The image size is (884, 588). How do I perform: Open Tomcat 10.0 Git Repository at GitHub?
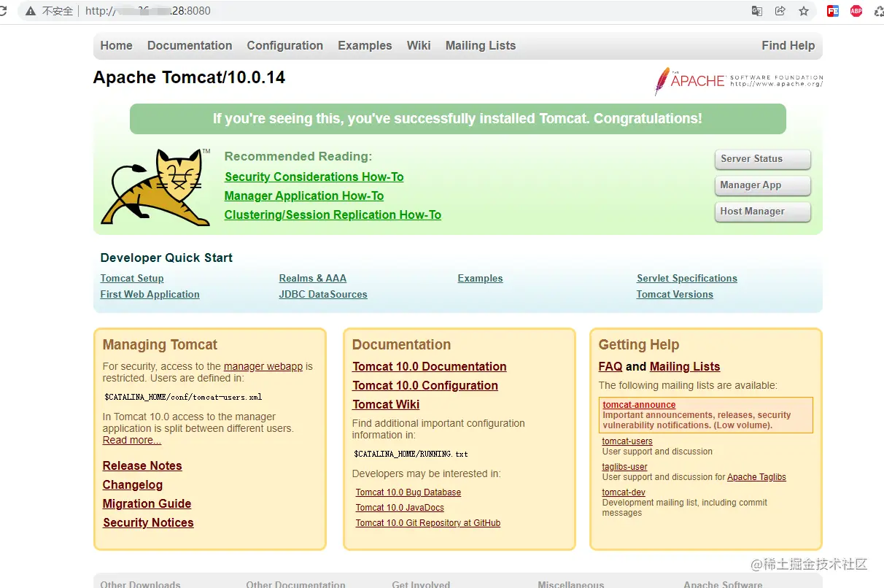pos(428,523)
